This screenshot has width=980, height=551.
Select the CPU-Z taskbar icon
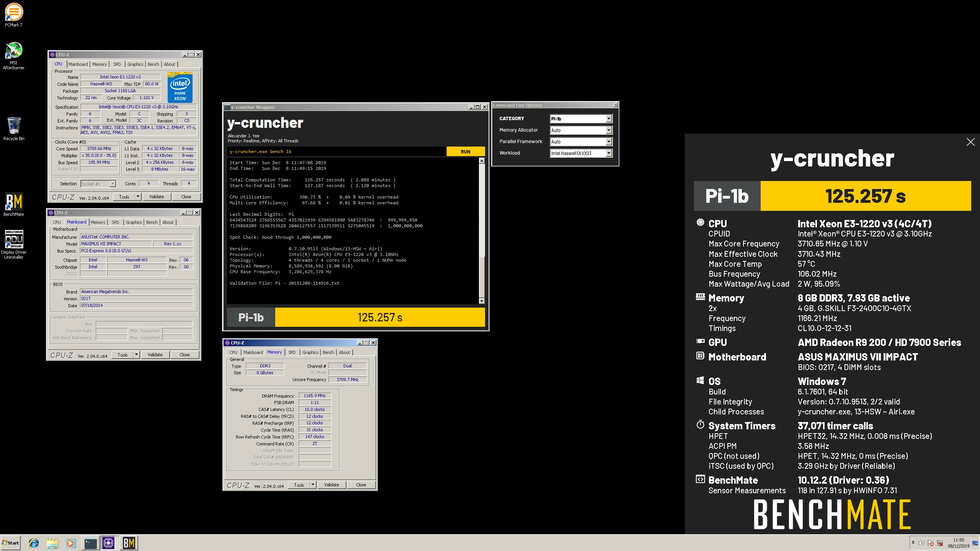click(109, 543)
